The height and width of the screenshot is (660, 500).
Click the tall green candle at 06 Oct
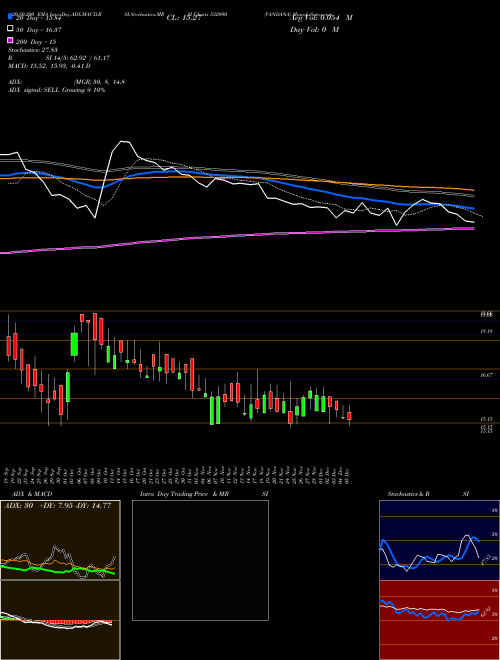74,344
